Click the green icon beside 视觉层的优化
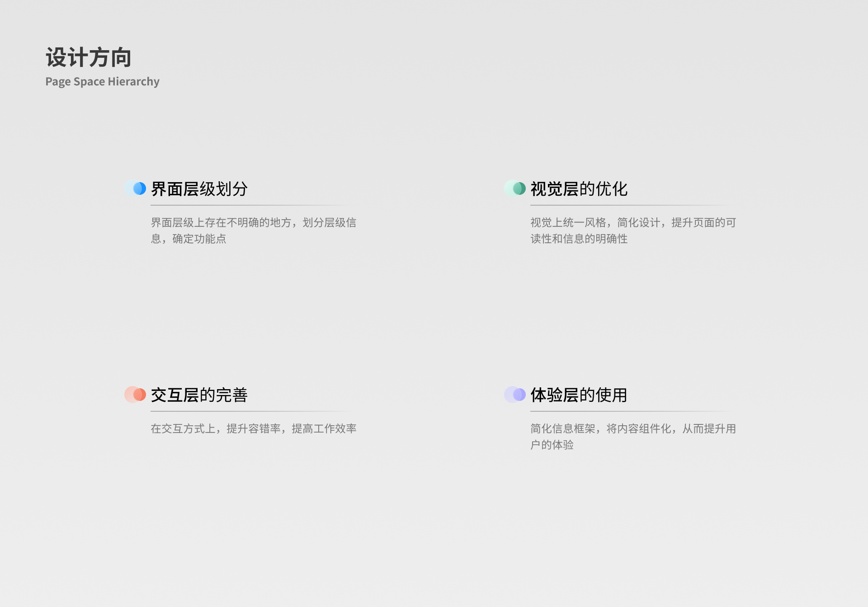Screen dimensions: 868x607 point(515,188)
